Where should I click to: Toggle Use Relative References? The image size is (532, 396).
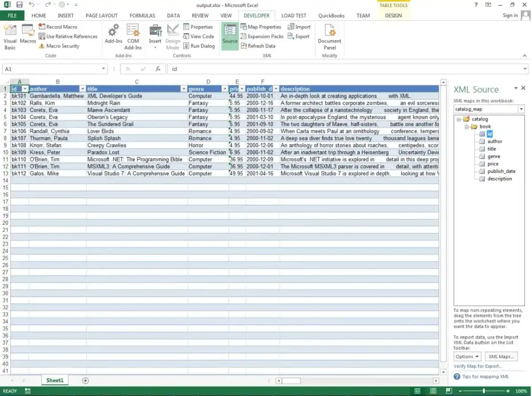pos(68,36)
